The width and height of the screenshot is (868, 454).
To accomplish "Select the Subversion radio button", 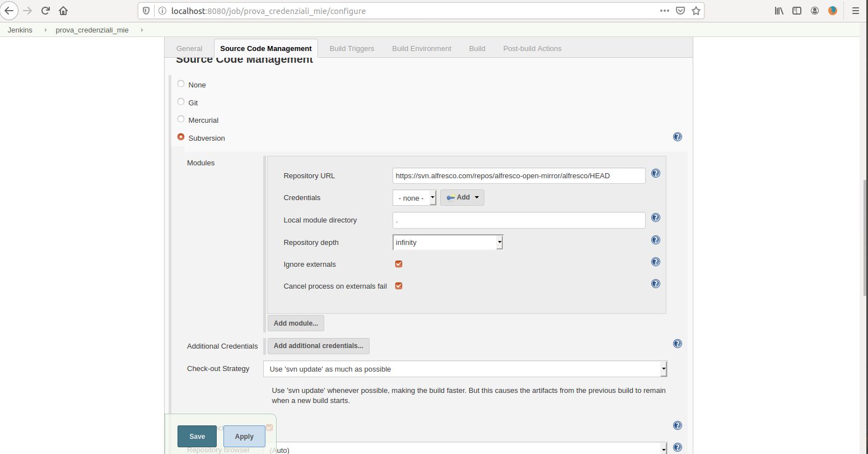I will click(181, 137).
